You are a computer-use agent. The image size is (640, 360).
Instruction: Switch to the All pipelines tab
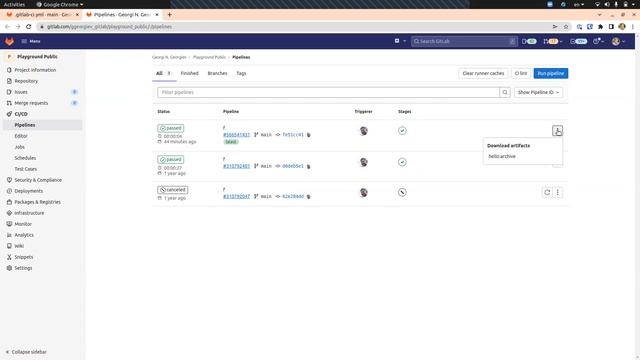pyautogui.click(x=164, y=73)
